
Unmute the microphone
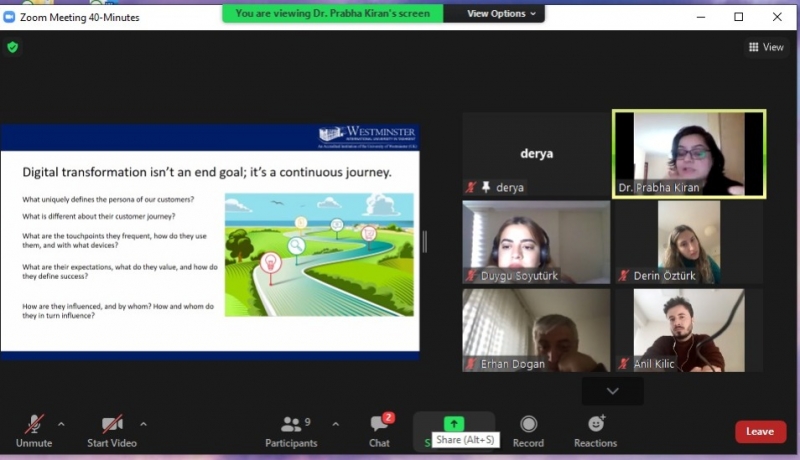[33, 430]
